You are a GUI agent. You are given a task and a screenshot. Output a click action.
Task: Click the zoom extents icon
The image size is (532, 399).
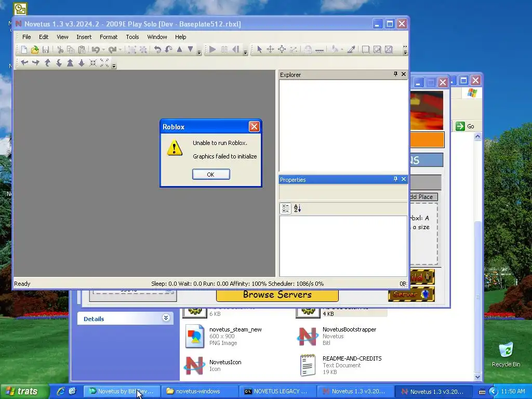pyautogui.click(x=104, y=63)
